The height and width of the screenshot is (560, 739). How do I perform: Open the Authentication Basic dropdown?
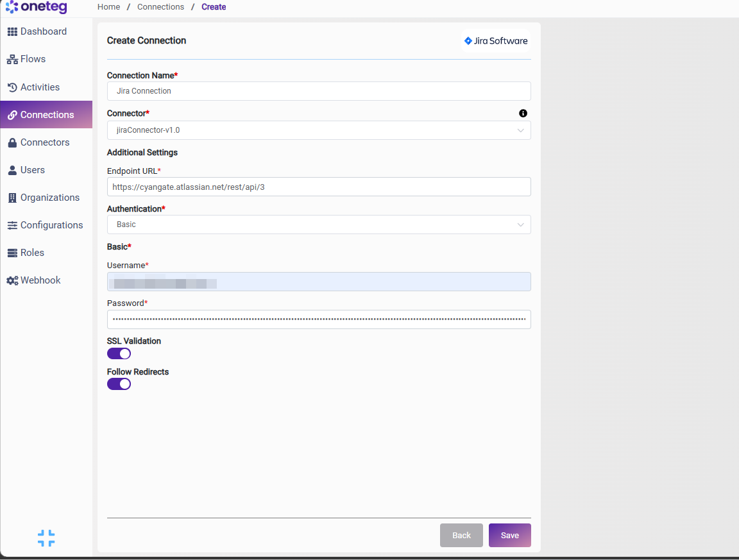point(319,225)
